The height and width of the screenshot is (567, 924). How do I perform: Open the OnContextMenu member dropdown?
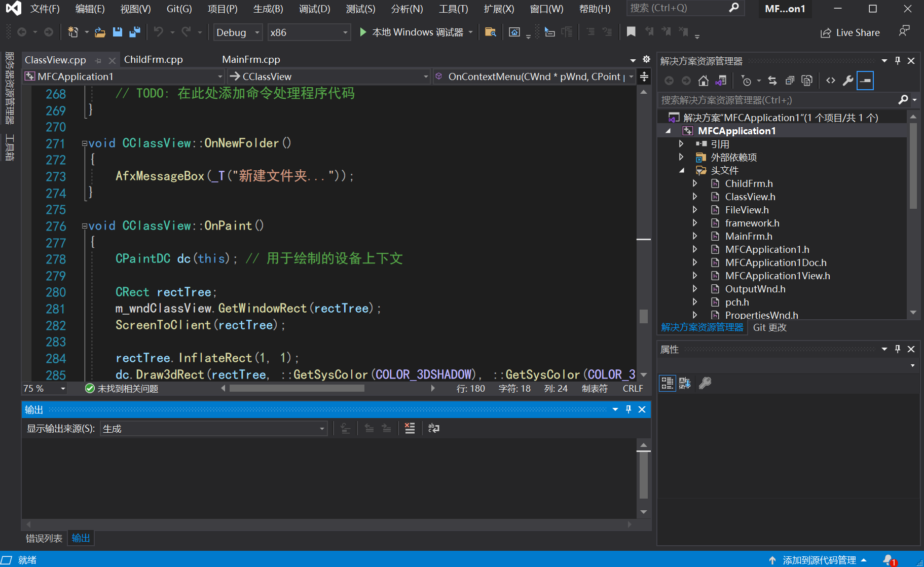[534, 77]
